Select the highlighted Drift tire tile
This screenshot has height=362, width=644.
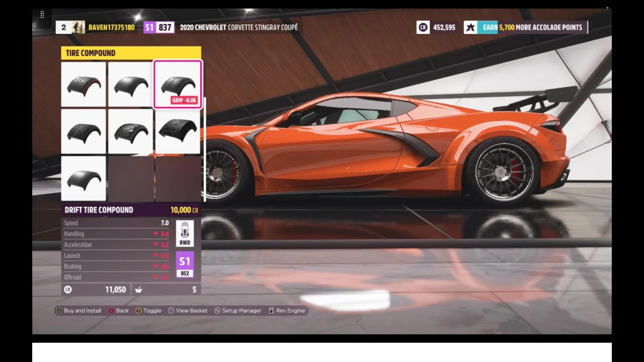[178, 84]
